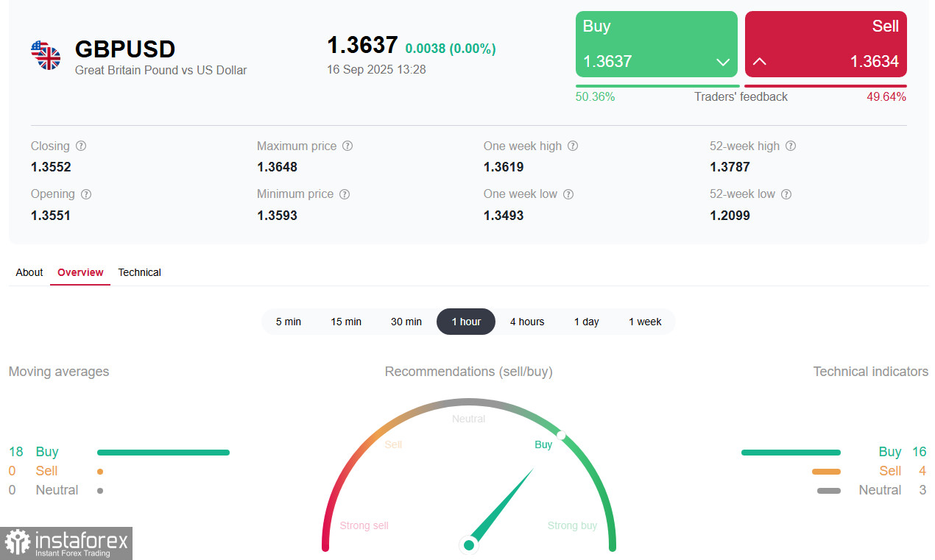Click the green Traders' feedback buy bar

[657, 86]
